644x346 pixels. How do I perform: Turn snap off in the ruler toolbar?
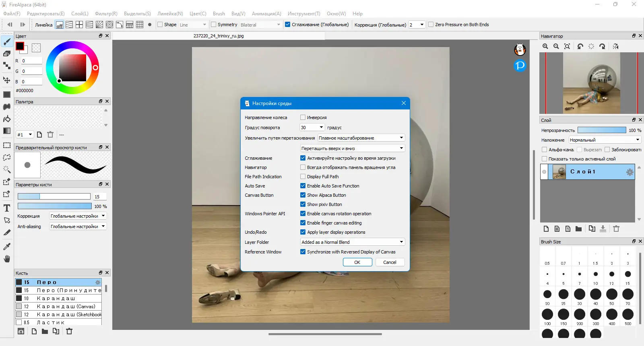tap(59, 25)
